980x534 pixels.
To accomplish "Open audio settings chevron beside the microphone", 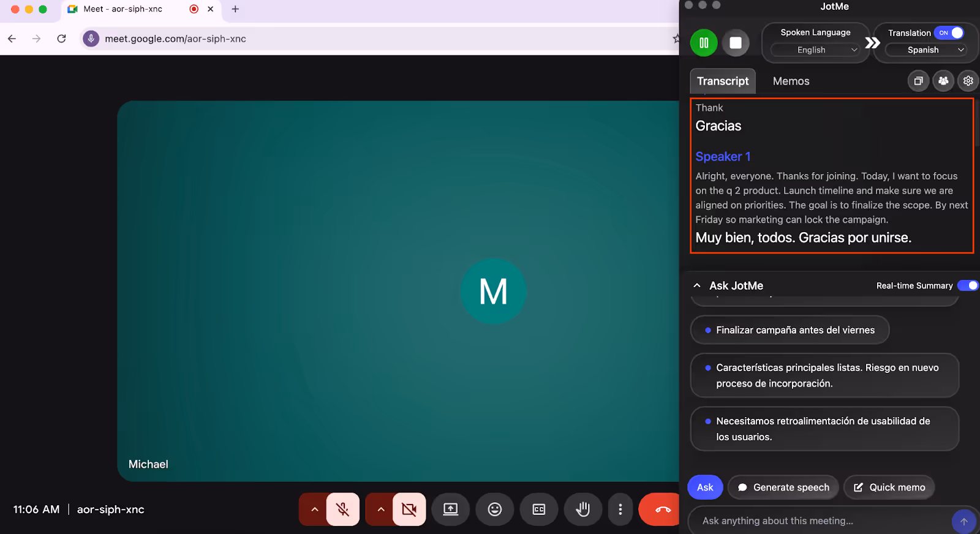I will point(314,510).
